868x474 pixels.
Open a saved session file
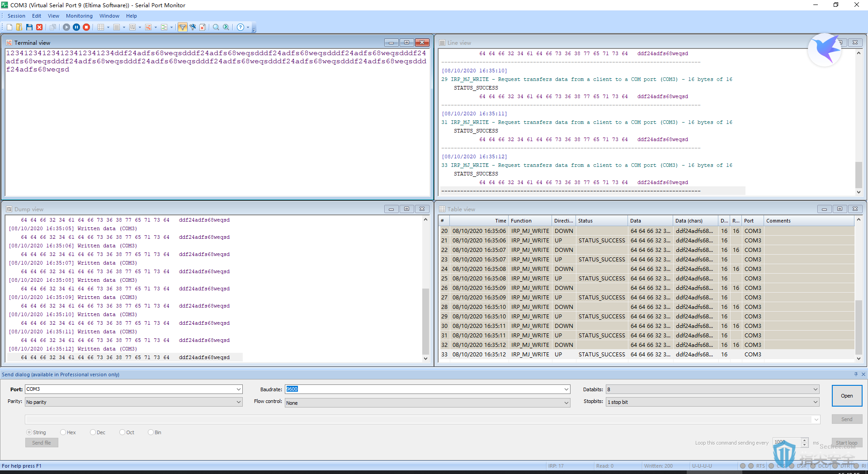point(19,27)
